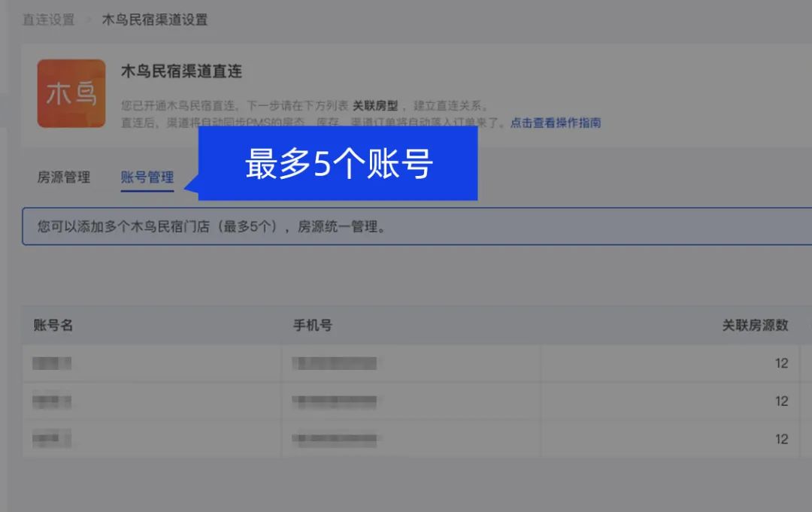812x512 pixels.
Task: Click the first row's 12 value
Action: (781, 363)
